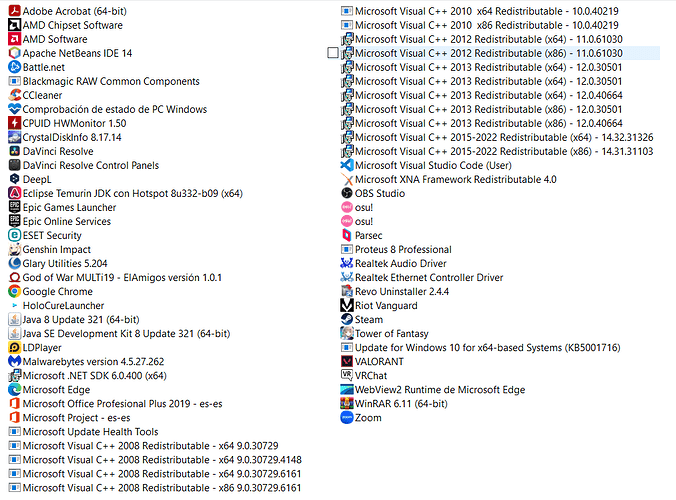Select the Steam icon

tap(347, 319)
